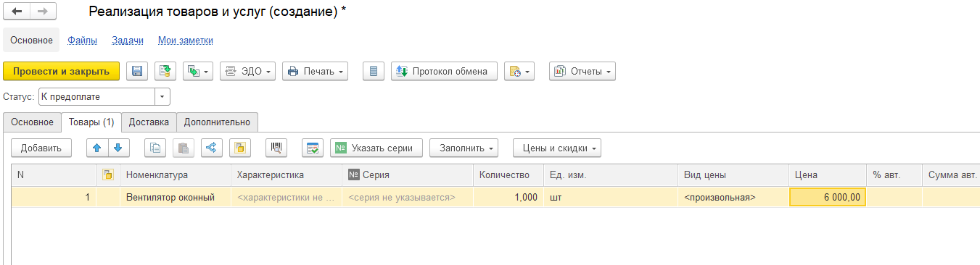Viewport: 980px width, 265px height.
Task: Open the ЭДО dropdown menu
Action: [247, 71]
